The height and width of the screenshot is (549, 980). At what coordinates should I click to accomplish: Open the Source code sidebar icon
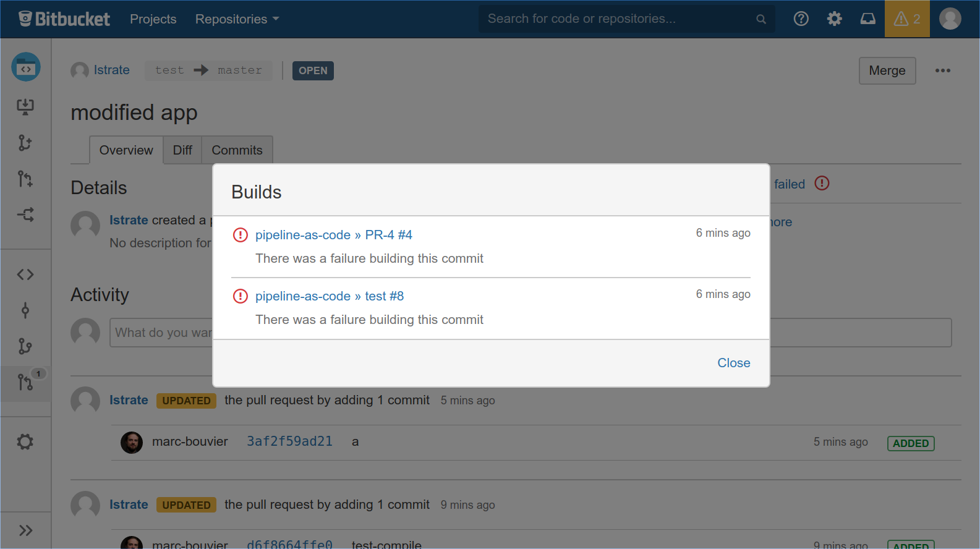point(25,274)
